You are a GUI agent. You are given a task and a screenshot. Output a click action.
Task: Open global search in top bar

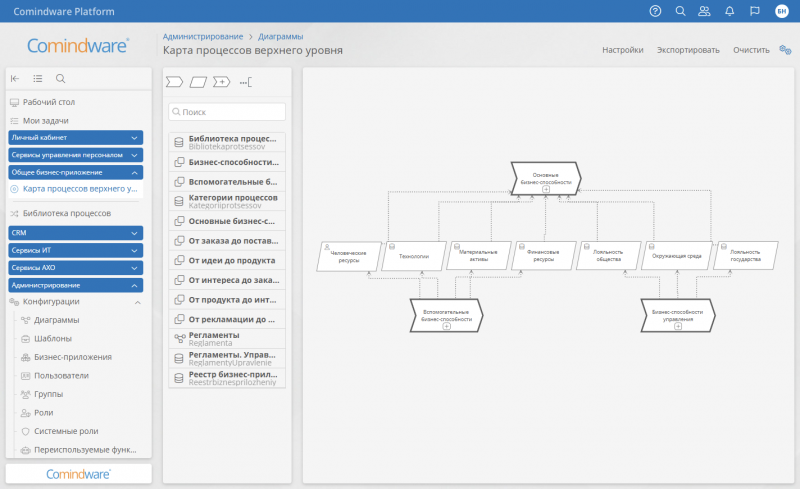coord(681,11)
